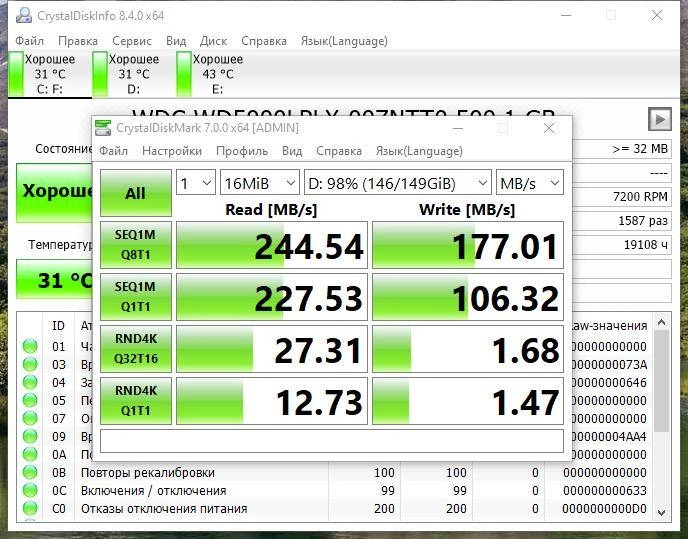Screen dimensions: 688x539
Task: Click the RND4K Q32T16 read result 27.31
Action: click(x=272, y=349)
